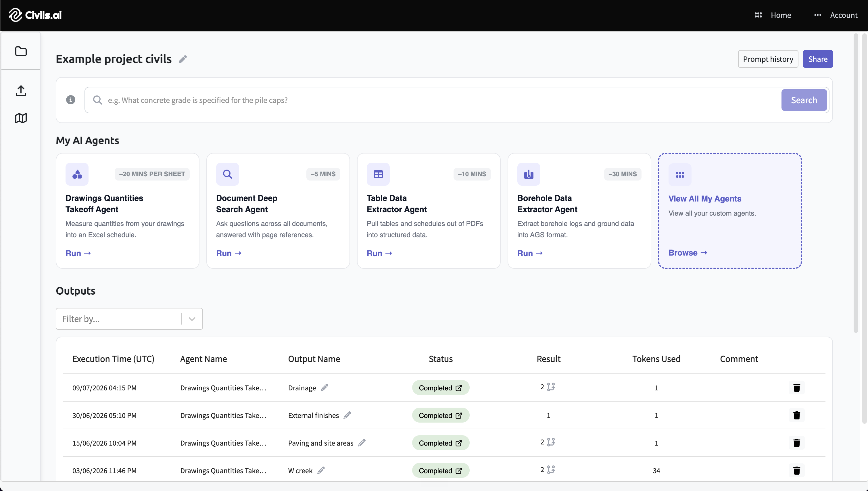Run the Borehole Data Extractor Agent
This screenshot has width=868, height=491.
coord(530,253)
